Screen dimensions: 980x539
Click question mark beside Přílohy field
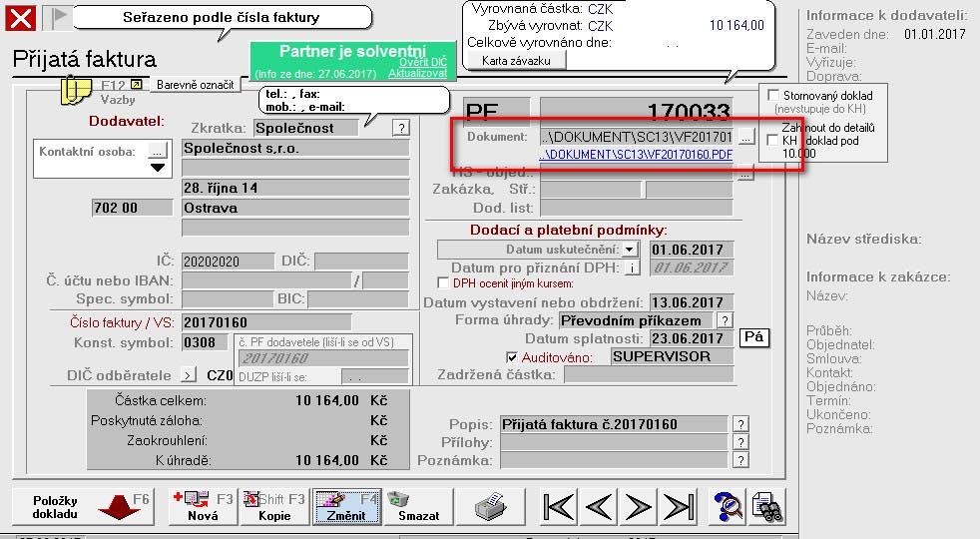point(740,442)
